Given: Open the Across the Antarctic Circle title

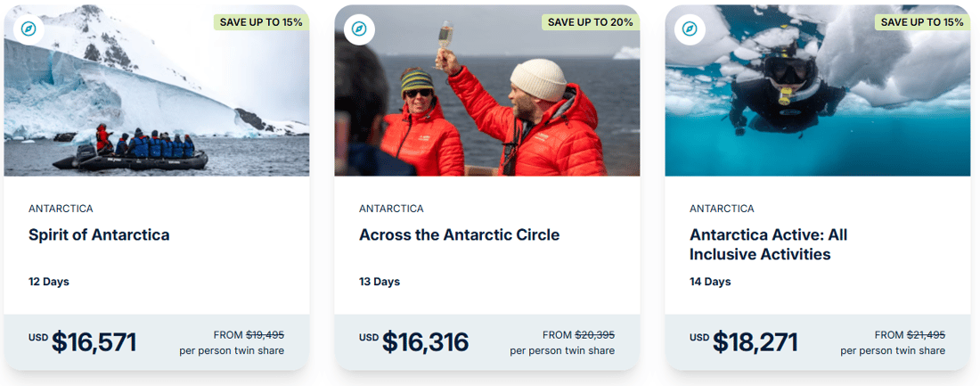Looking at the screenshot, I should click(459, 235).
